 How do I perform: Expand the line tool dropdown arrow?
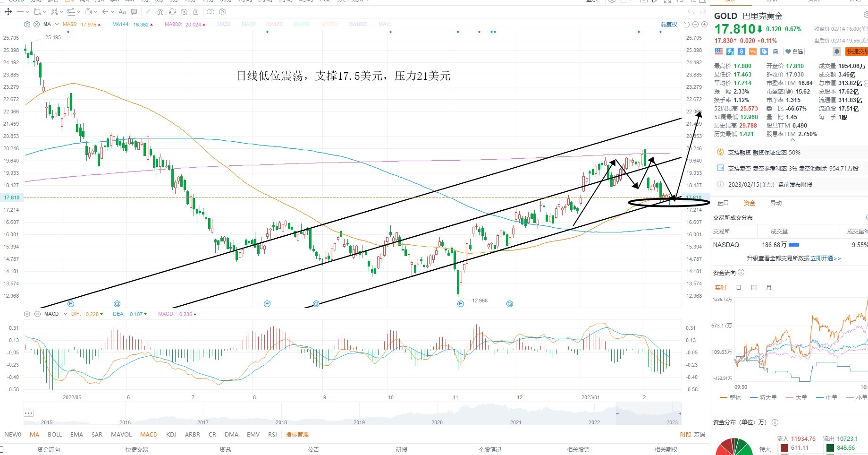tap(27, 12)
